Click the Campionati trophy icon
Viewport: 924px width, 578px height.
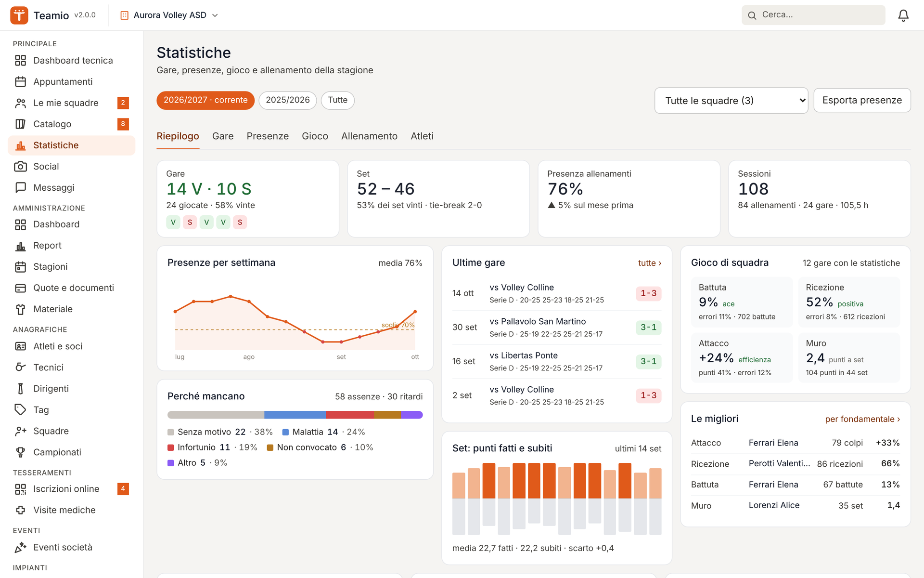click(x=20, y=452)
